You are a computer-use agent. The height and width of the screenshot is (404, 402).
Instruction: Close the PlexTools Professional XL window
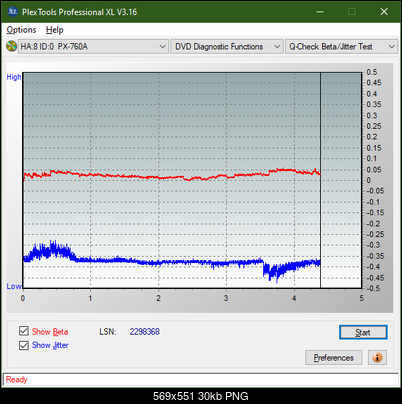click(x=384, y=12)
